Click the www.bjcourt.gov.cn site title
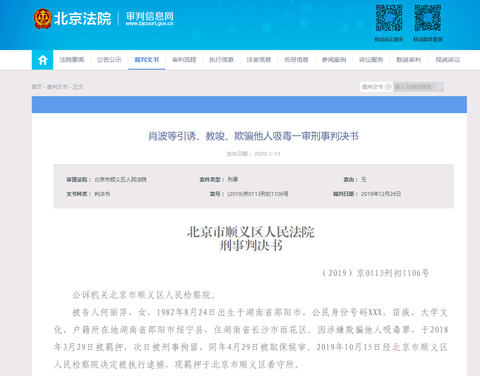 (x=150, y=24)
